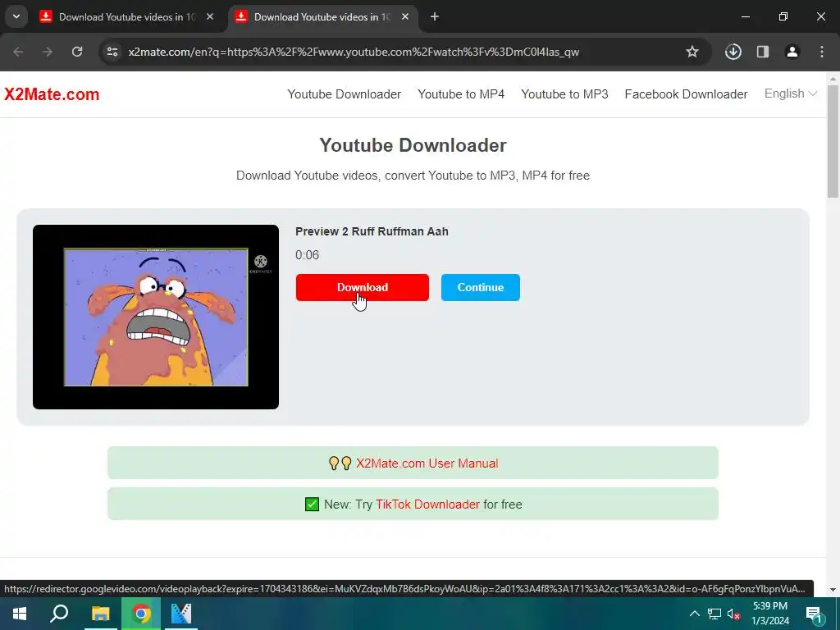Click the Ruff Ruffman video thumbnail
The width and height of the screenshot is (840, 630).
[x=156, y=317]
